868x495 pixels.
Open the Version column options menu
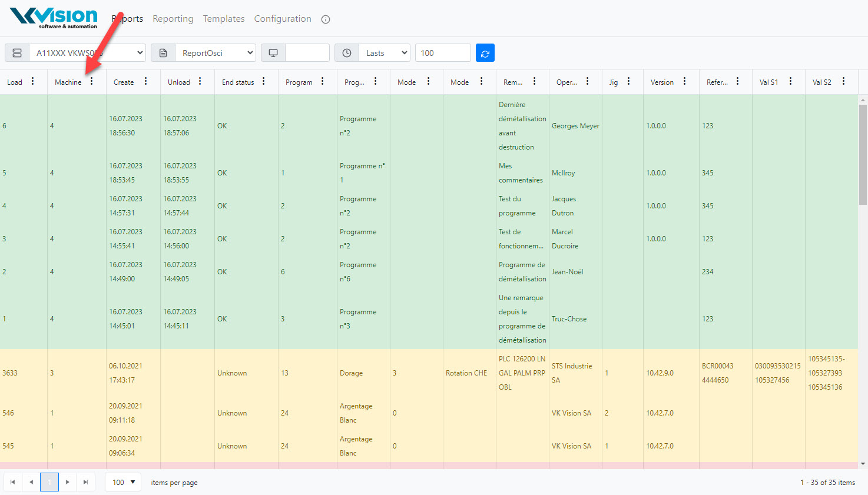(684, 82)
